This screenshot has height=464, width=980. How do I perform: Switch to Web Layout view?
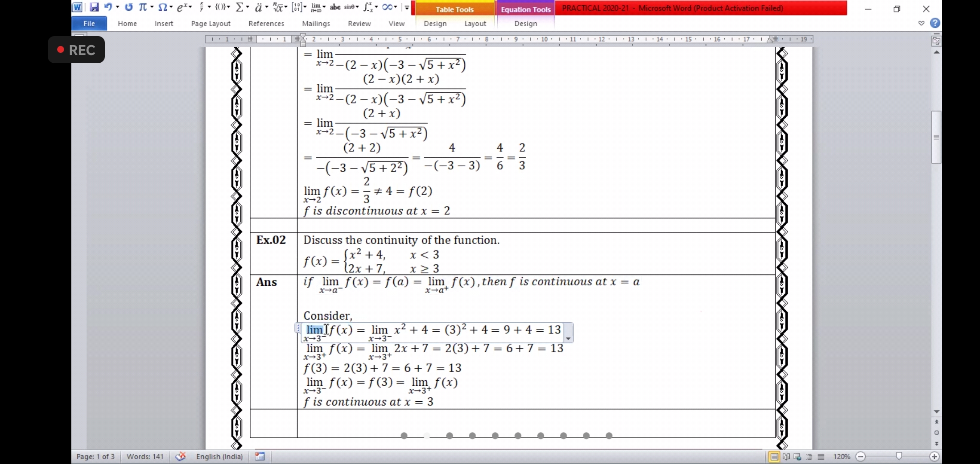[798, 457]
